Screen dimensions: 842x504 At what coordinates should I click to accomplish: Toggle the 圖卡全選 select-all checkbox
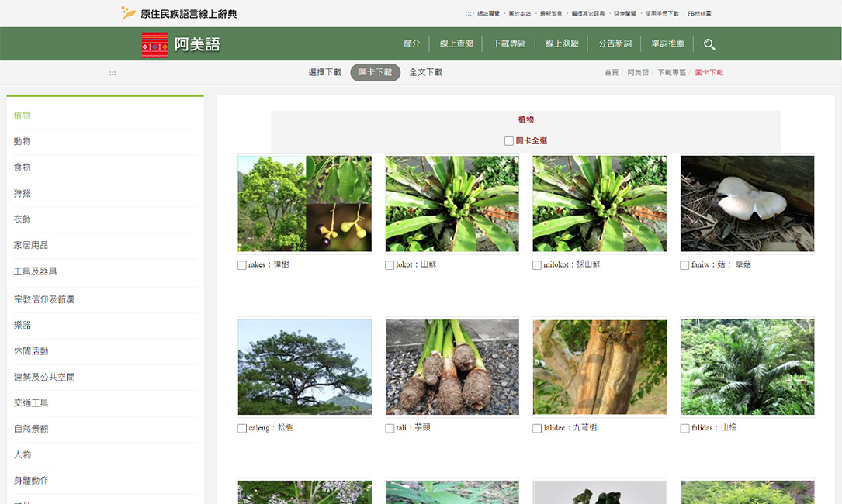[508, 140]
